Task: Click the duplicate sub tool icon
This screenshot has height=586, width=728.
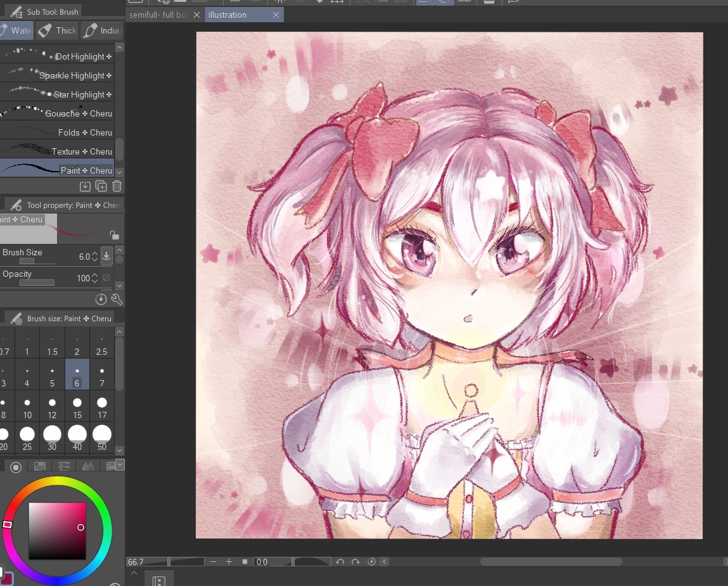Action: (x=101, y=186)
